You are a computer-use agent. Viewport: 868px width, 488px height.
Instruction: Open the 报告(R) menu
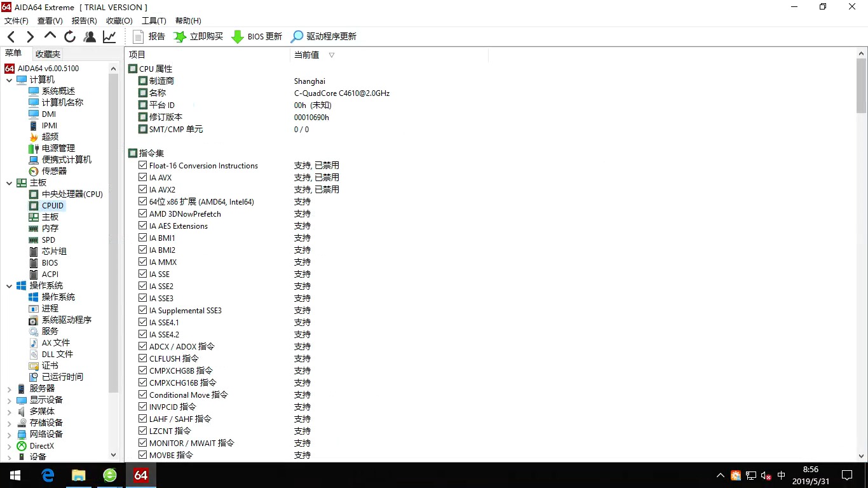[85, 21]
